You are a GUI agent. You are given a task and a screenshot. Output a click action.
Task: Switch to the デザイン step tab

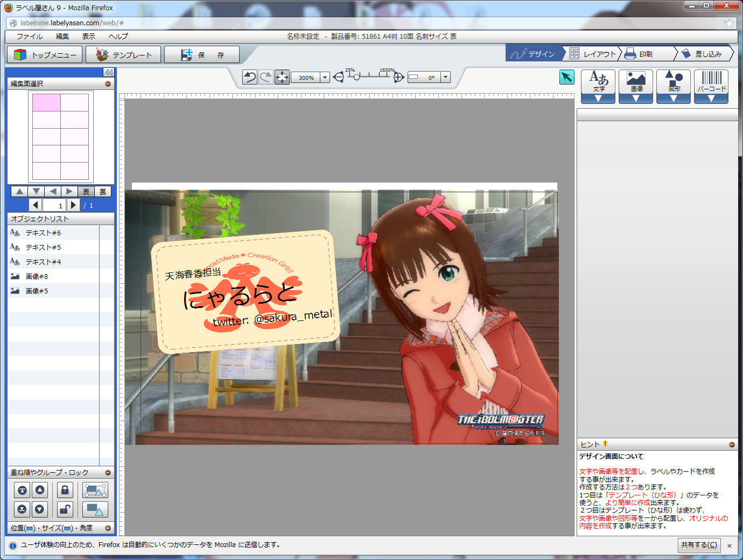pos(534,54)
